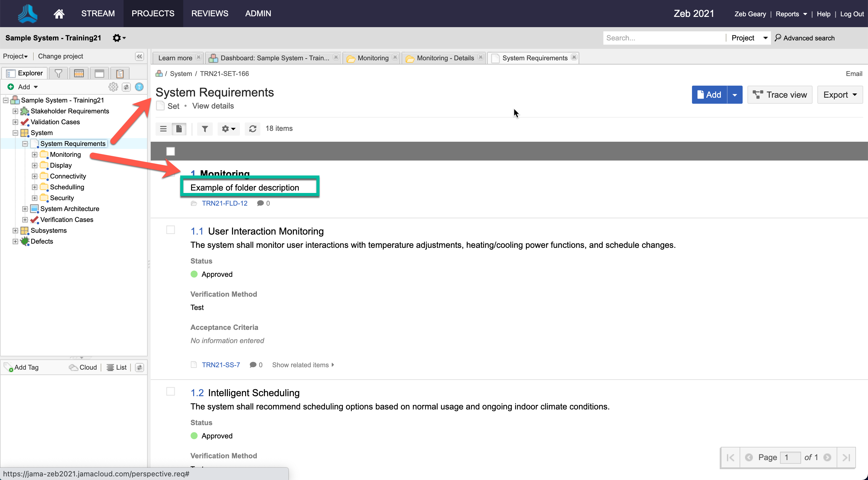Expand the Security folder node

35,198
